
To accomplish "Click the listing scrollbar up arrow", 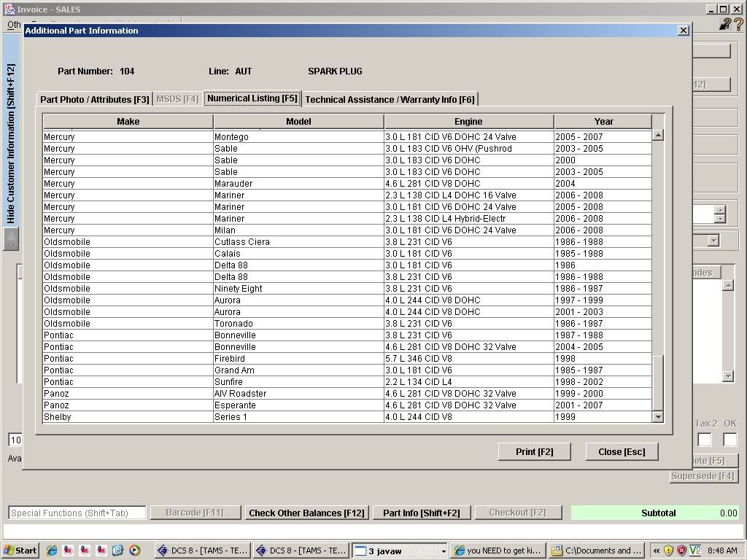I will (658, 135).
